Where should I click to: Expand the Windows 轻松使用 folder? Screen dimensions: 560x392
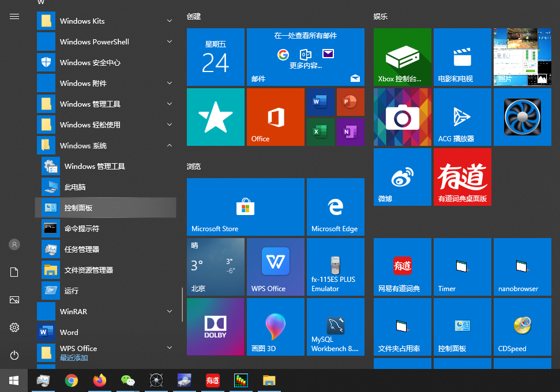106,125
